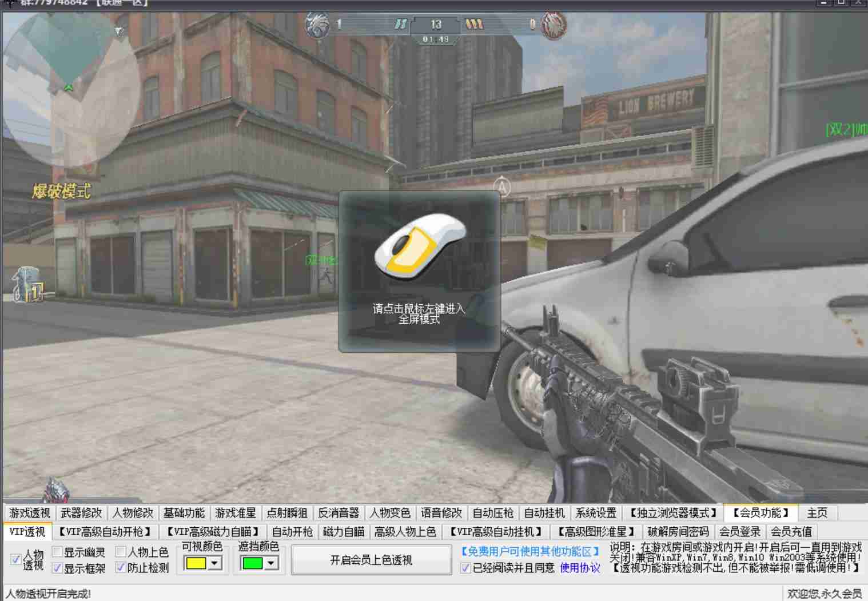Select the 【会员功能】 tab

[x=761, y=512]
